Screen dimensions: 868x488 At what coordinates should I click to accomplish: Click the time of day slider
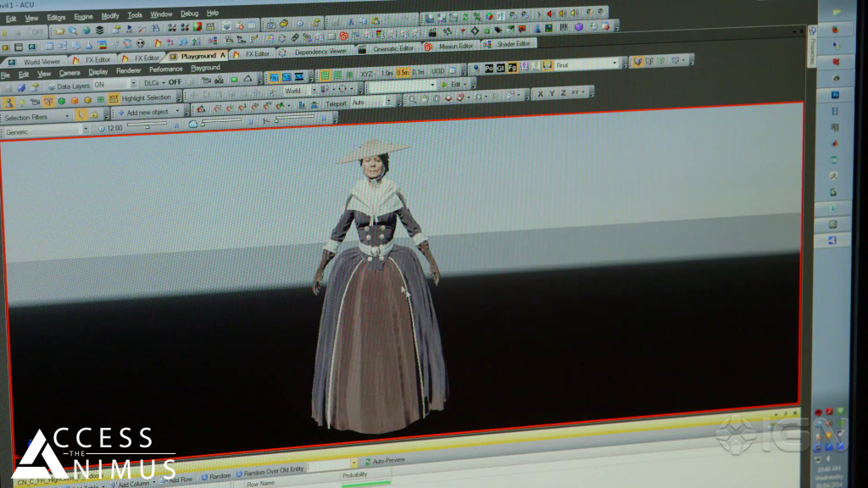click(x=146, y=127)
